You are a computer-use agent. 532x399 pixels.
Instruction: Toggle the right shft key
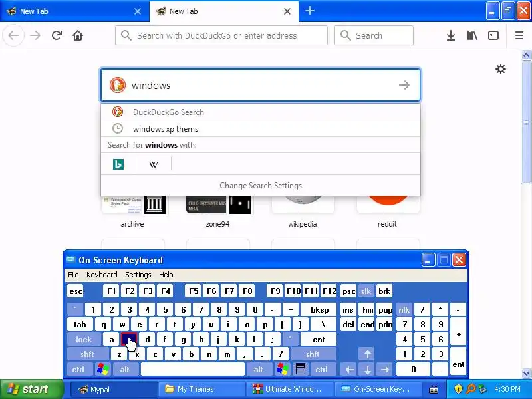312,354
